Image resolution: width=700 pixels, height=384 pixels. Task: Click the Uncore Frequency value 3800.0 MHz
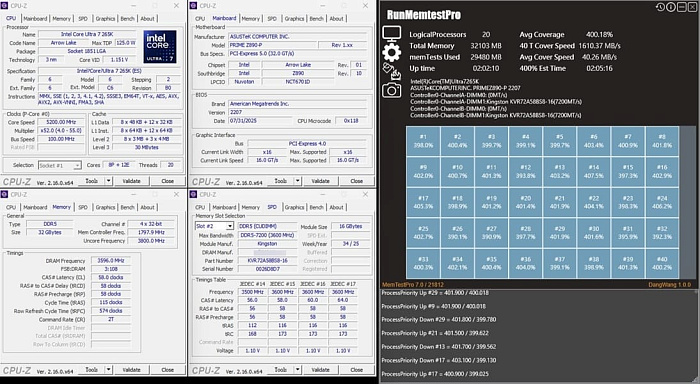[x=151, y=241]
